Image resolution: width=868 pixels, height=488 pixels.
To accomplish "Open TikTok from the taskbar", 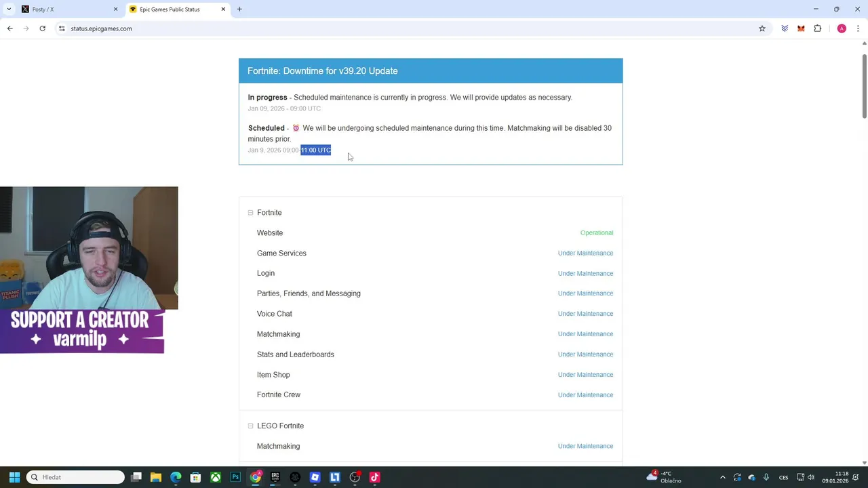I will coord(374,477).
